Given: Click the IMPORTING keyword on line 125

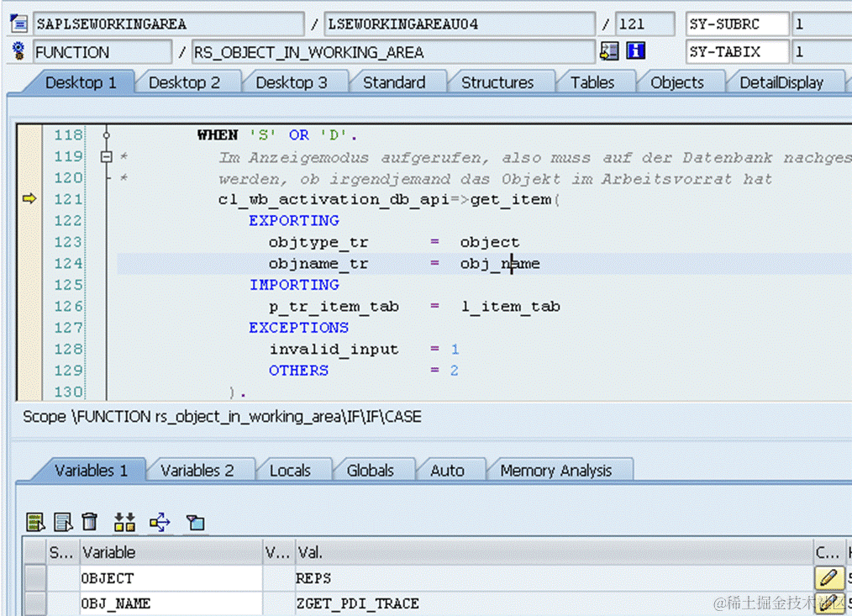Looking at the screenshot, I should point(294,284).
